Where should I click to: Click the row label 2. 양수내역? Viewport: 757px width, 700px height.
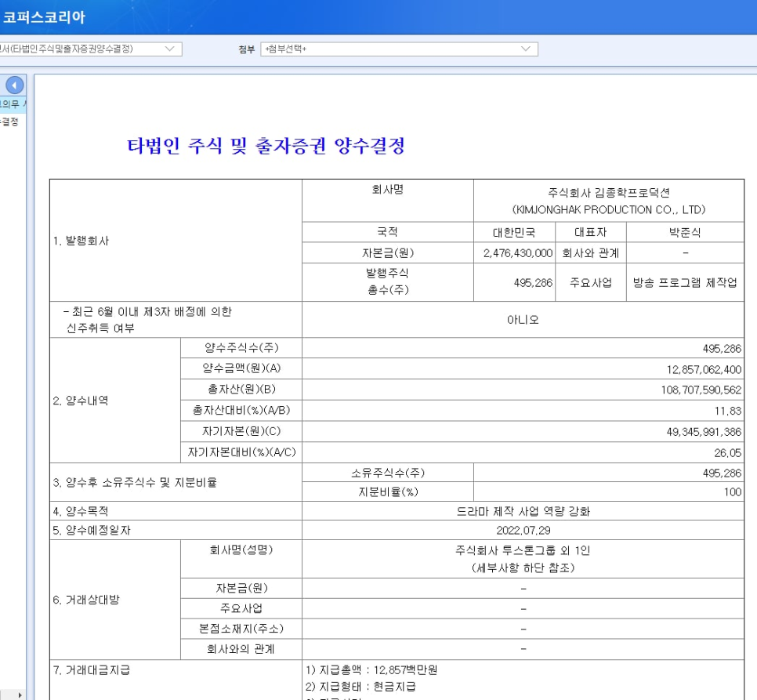tap(81, 401)
